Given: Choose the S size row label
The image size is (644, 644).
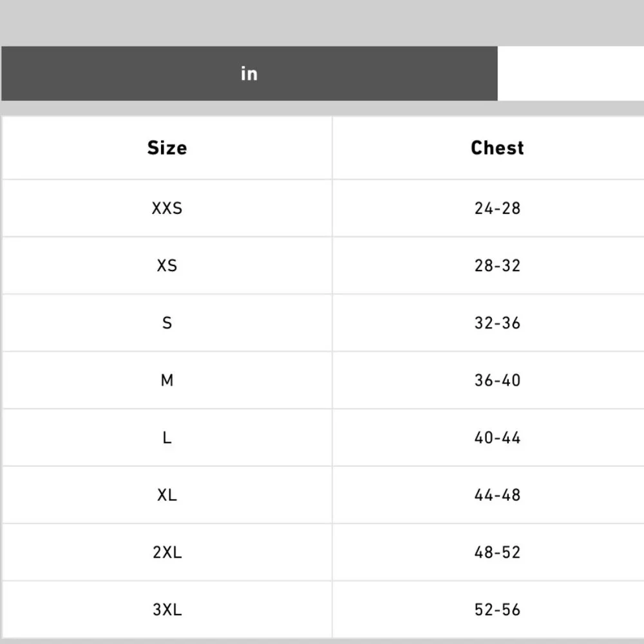Looking at the screenshot, I should (167, 323).
